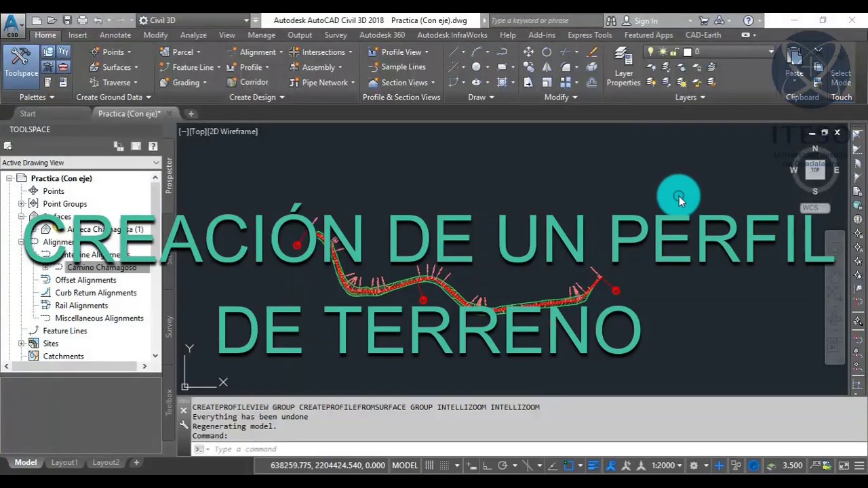Viewport: 868px width, 488px height.
Task: Click the new drawing tab plus button
Action: tap(191, 114)
